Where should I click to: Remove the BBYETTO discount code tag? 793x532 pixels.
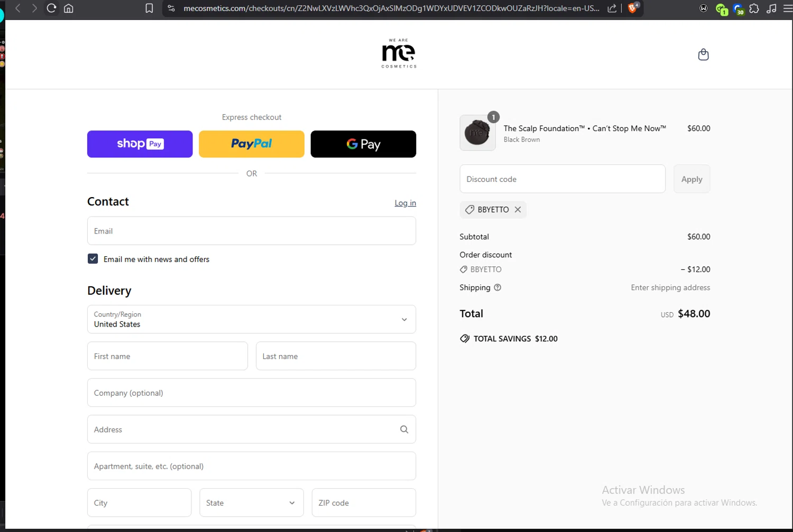tap(518, 210)
